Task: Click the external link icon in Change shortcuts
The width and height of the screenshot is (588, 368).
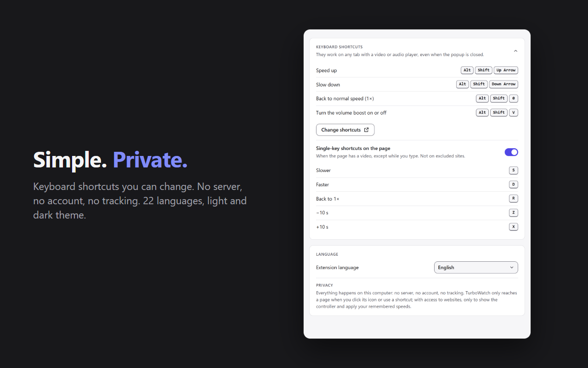Action: coord(366,130)
